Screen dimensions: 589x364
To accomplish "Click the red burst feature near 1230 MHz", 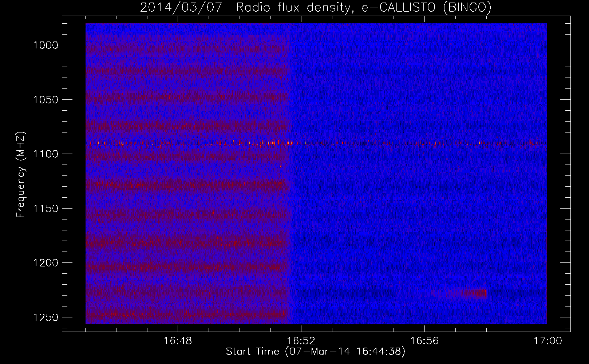I will 460,293.
